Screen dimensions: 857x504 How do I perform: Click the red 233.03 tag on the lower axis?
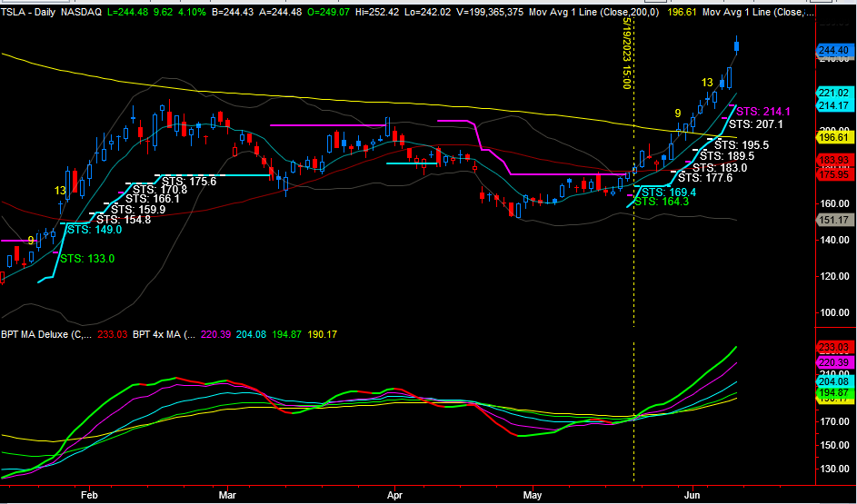pos(834,347)
